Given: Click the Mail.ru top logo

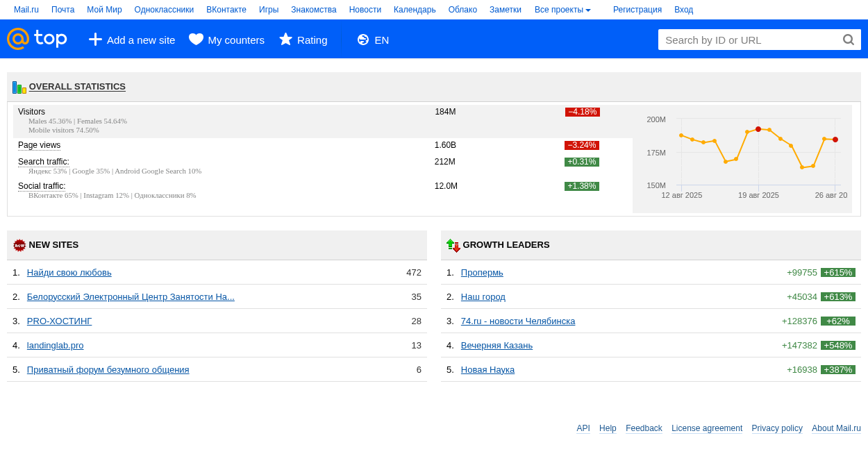Looking at the screenshot, I should pos(37,39).
